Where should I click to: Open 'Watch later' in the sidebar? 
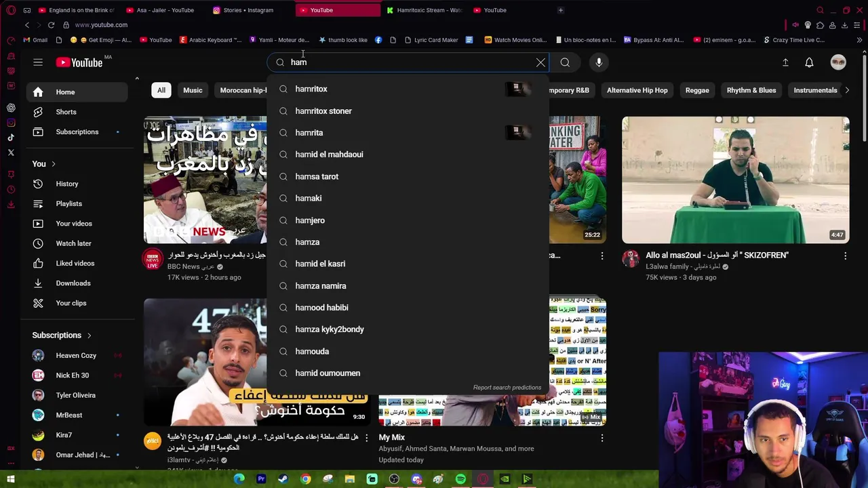click(77, 243)
